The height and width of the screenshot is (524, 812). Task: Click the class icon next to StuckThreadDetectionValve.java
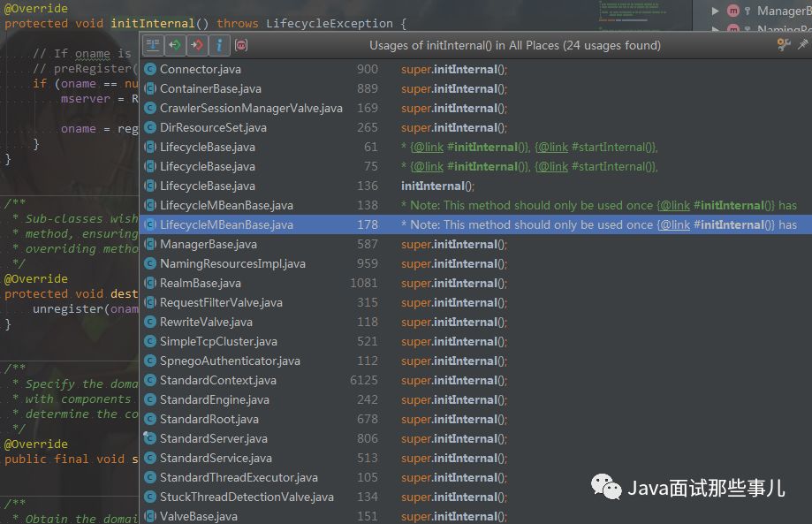pos(150,497)
